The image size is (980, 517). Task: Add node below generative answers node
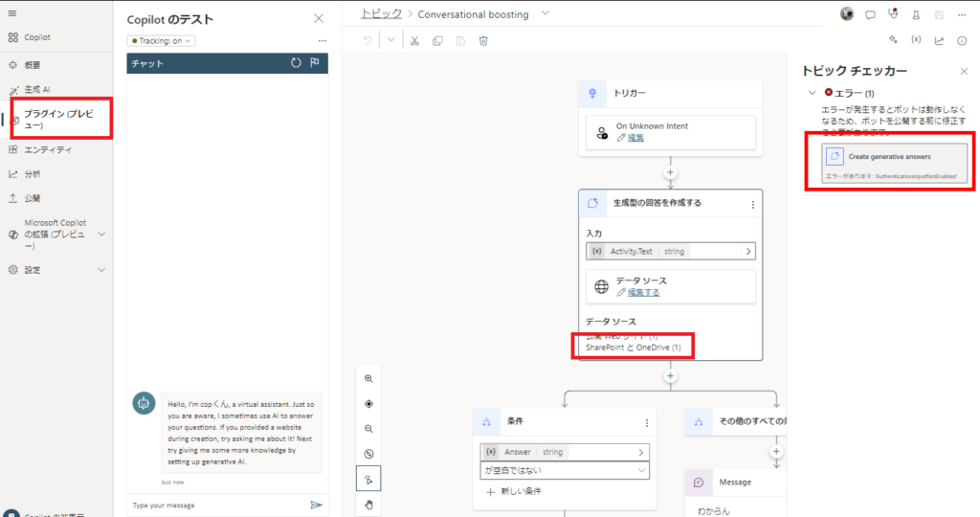670,375
